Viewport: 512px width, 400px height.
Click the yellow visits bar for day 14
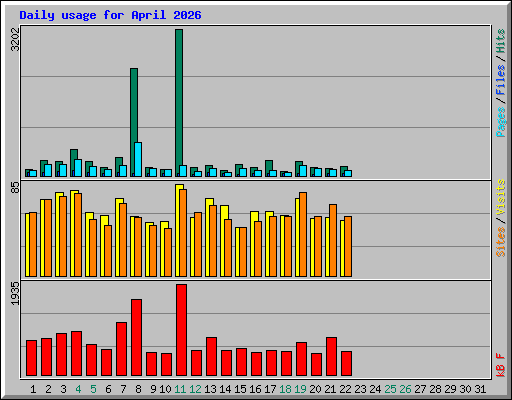(223, 241)
